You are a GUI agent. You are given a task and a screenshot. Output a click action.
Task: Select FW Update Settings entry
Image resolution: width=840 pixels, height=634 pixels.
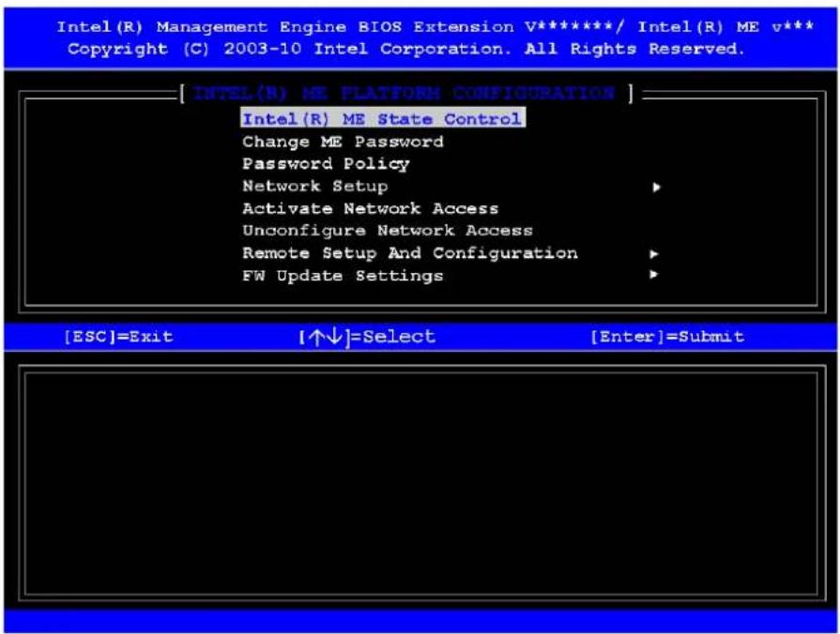[x=343, y=276]
